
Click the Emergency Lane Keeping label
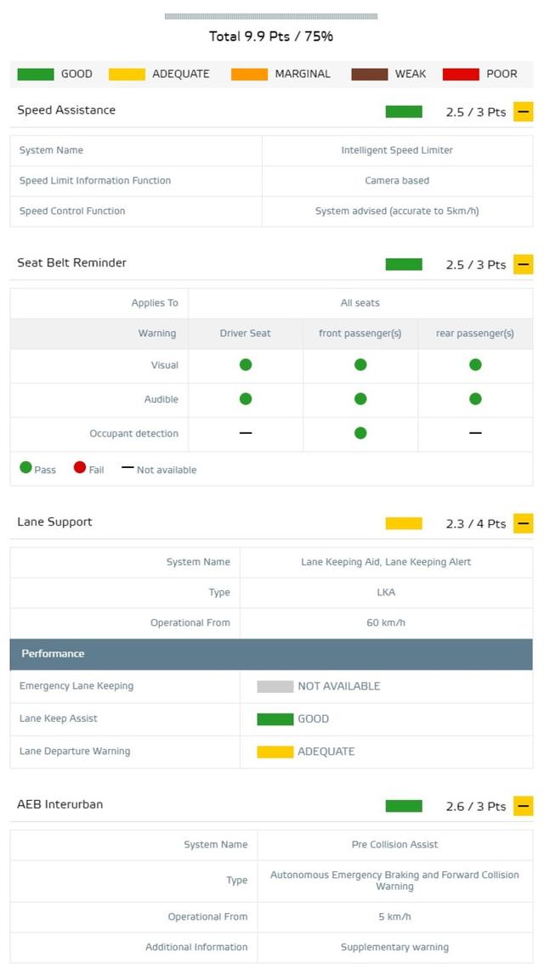(76, 686)
